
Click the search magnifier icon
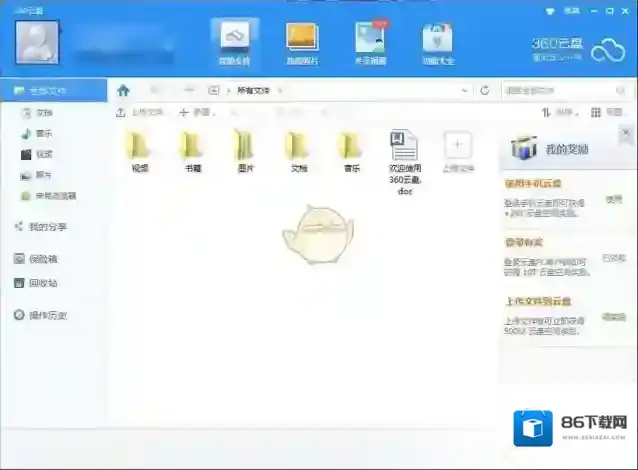click(621, 90)
